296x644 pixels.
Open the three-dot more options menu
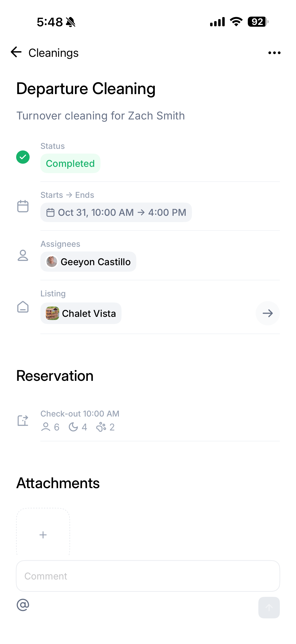274,53
